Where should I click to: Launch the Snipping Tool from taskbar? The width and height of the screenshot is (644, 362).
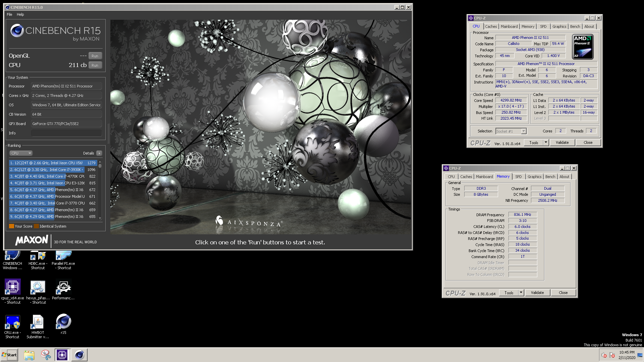[x=46, y=355]
